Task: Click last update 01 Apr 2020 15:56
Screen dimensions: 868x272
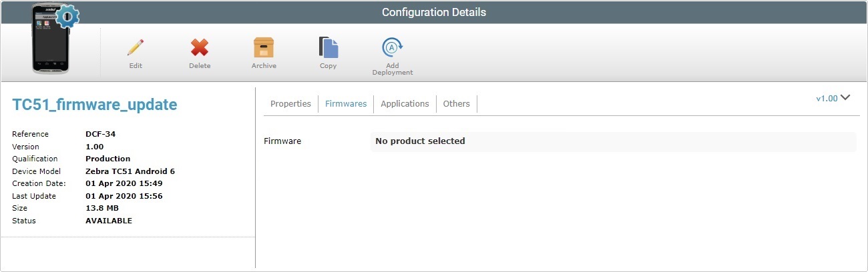Action: pyautogui.click(x=124, y=196)
